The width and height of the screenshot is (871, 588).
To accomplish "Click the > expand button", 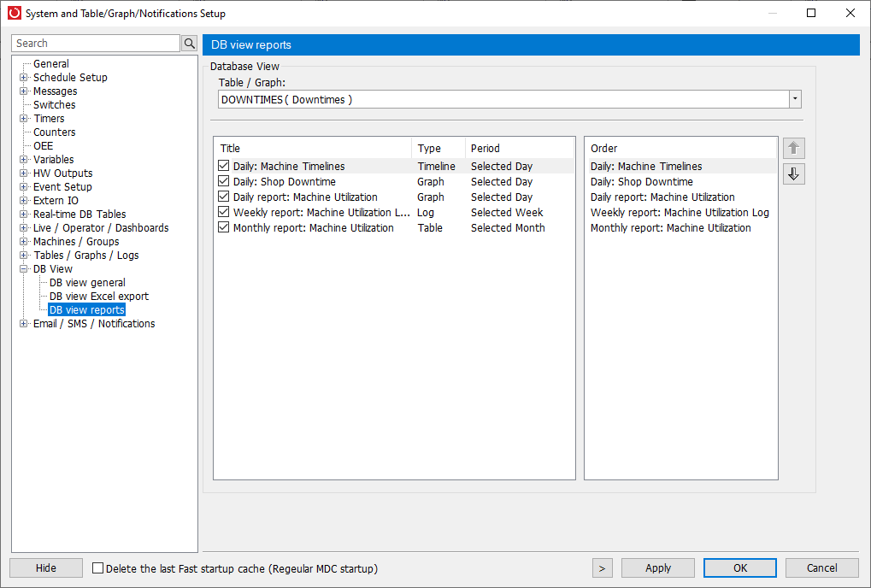I will click(x=602, y=568).
